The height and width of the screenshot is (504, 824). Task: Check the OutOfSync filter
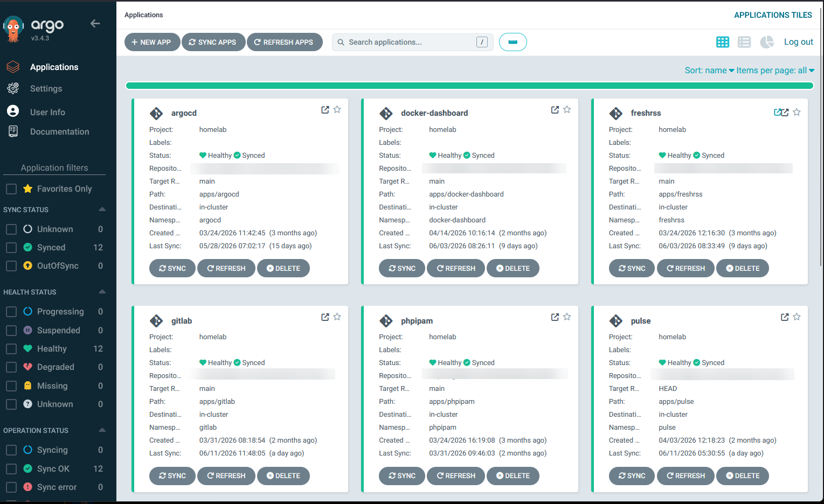pyautogui.click(x=11, y=266)
